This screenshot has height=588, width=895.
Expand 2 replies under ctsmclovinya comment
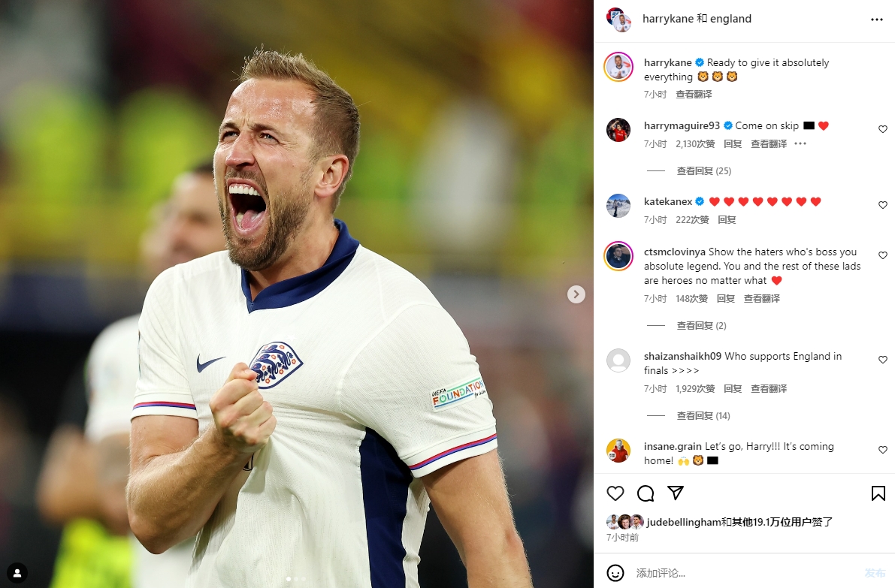(x=702, y=326)
